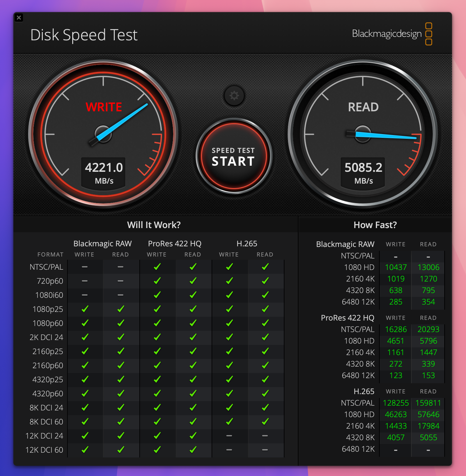
Task: Close the Disk Speed Test window
Action: click(19, 18)
